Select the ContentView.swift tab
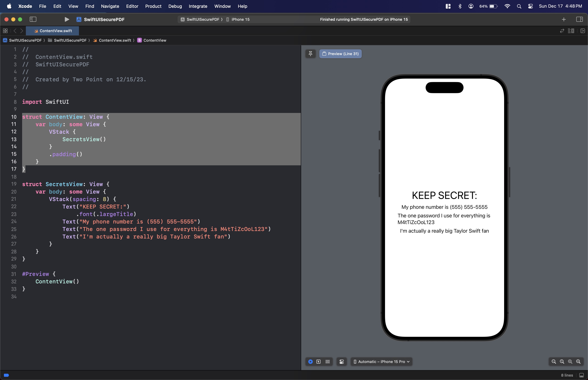588x380 pixels. (x=53, y=31)
